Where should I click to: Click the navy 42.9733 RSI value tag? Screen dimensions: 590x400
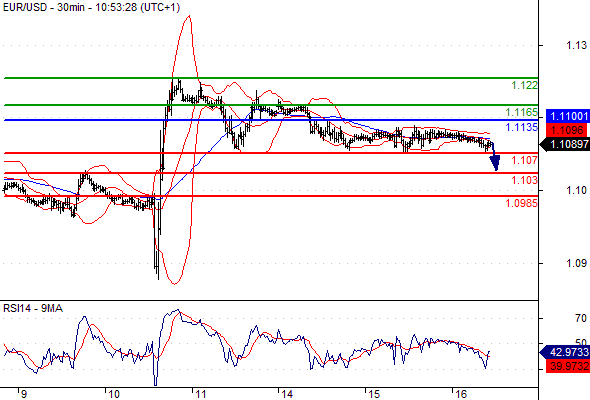(564, 353)
